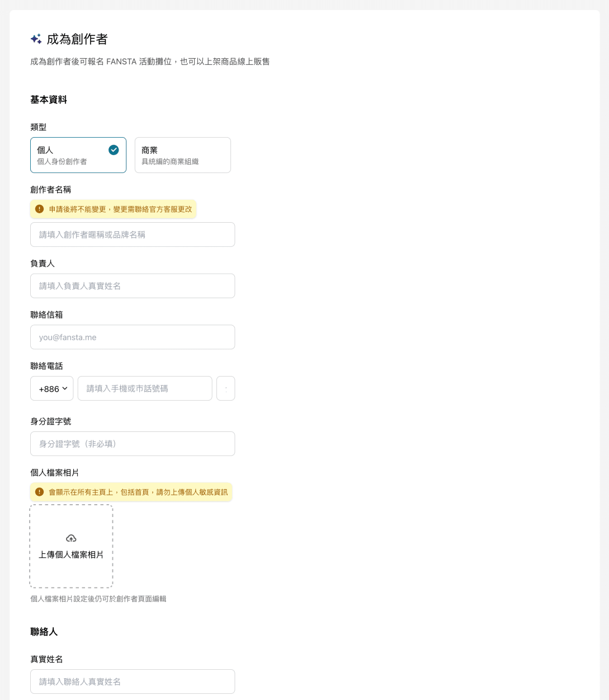Expand the phone country code selector

tap(51, 388)
